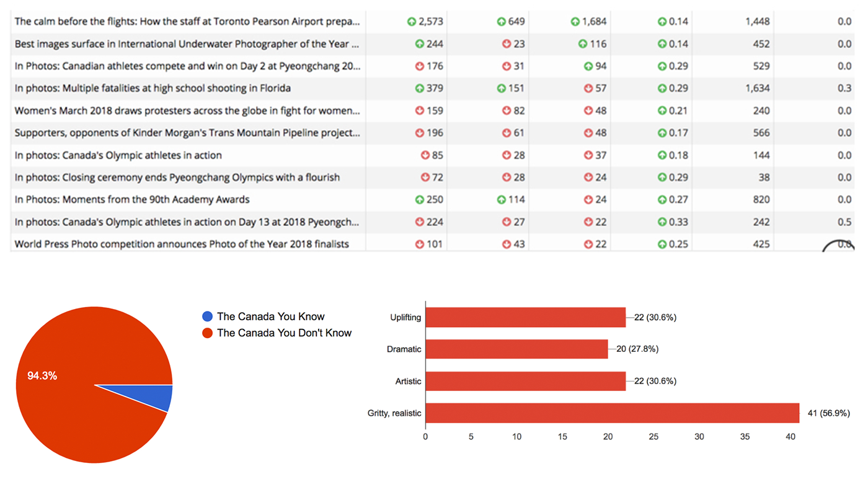Click the red down arrow beside 176
The width and height of the screenshot is (868, 484).
point(420,66)
